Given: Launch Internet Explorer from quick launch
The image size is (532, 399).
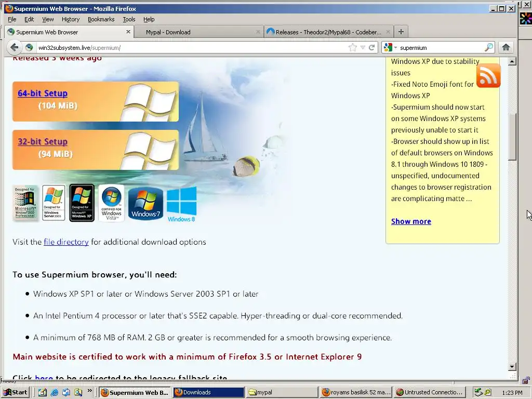Looking at the screenshot, I should click(x=54, y=393).
